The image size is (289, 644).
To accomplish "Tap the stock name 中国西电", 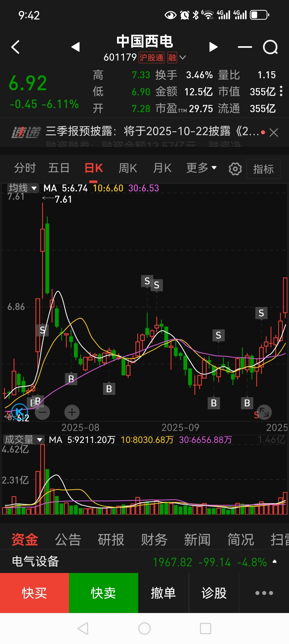I will pyautogui.click(x=144, y=41).
